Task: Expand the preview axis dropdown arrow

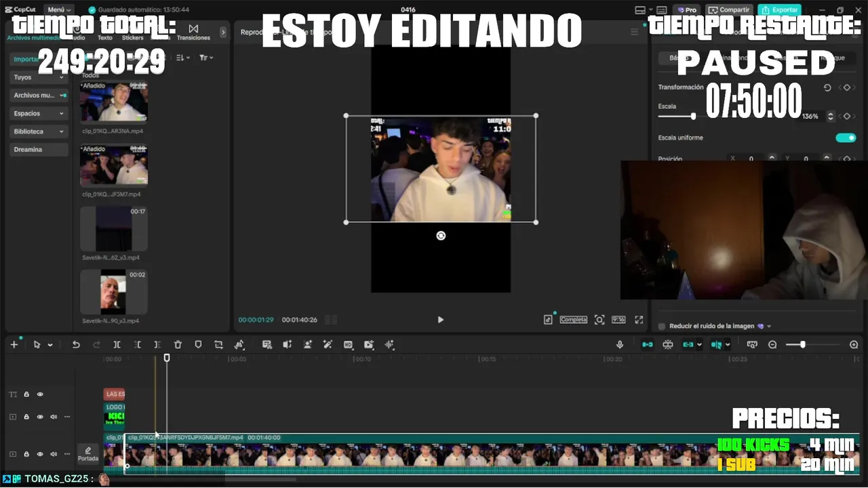Action: pyautogui.click(x=728, y=345)
